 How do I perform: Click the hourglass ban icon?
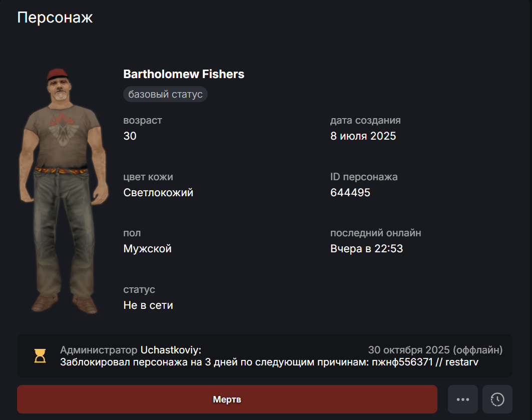tap(40, 356)
